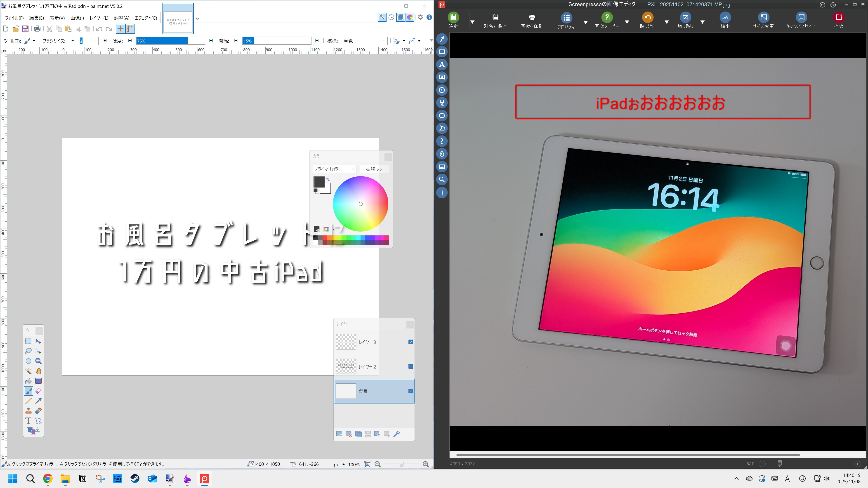Open the エフェクト(C) menu

coord(146,18)
